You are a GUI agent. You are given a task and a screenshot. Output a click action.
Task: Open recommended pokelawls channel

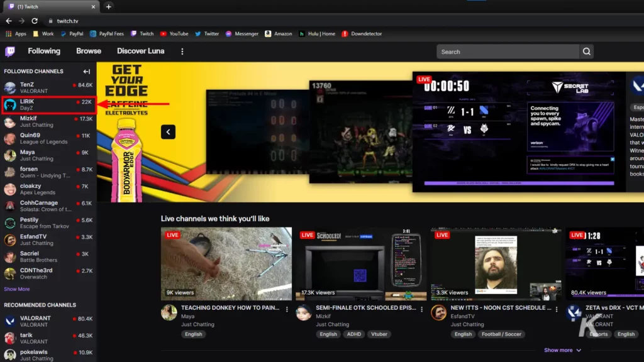[48, 355]
